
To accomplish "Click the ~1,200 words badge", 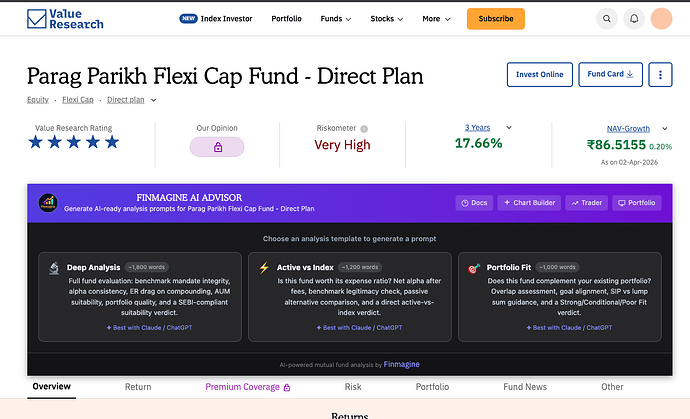I will tap(360, 267).
